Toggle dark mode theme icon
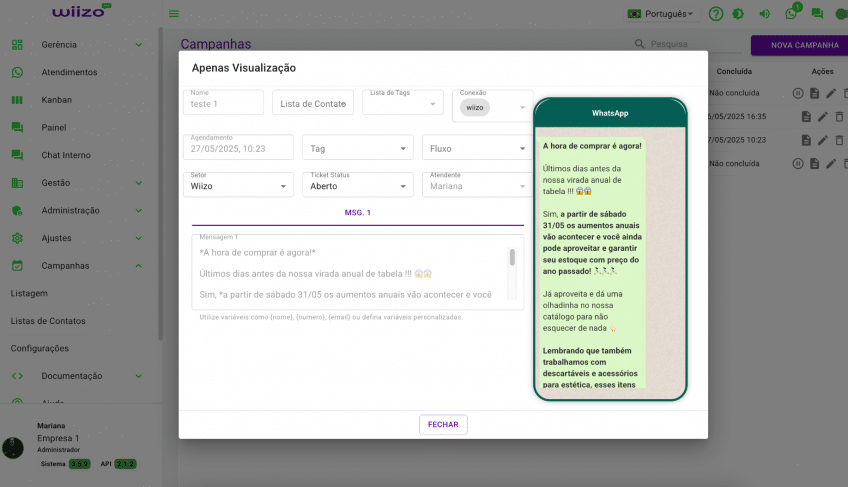This screenshot has width=848, height=487. click(x=738, y=14)
